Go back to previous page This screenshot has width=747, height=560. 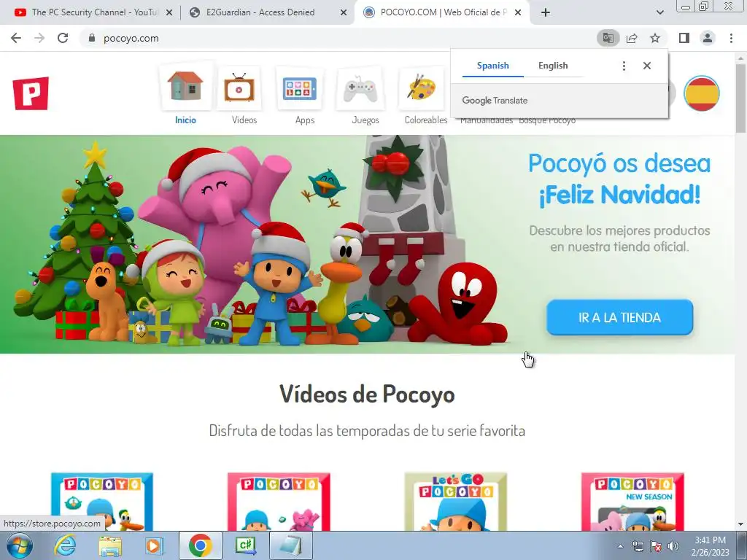(16, 38)
